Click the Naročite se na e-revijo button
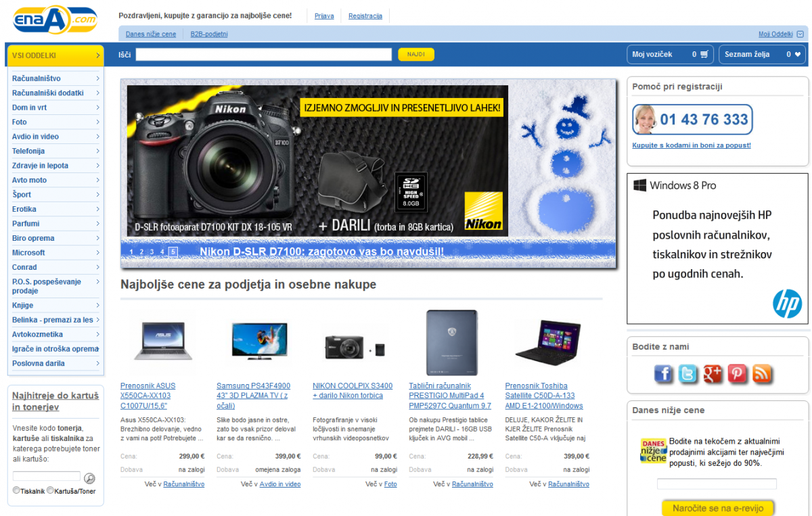This screenshot has width=812, height=516. (x=717, y=508)
